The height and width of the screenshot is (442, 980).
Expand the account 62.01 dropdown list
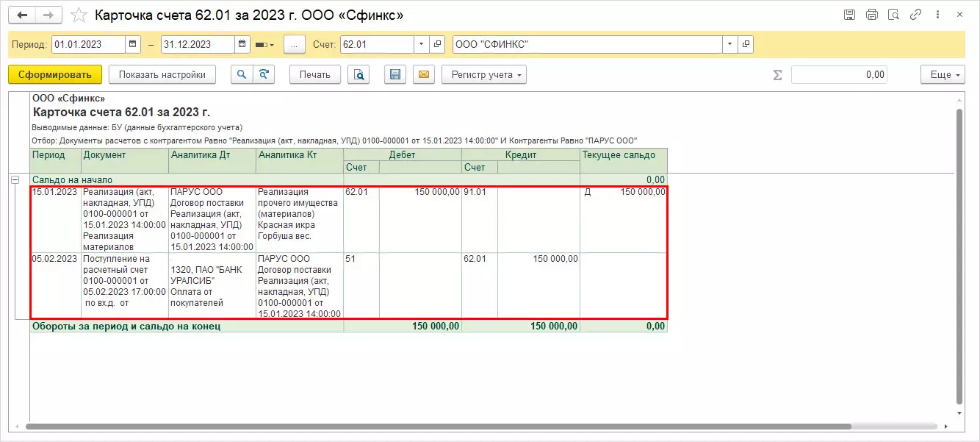[x=421, y=44]
